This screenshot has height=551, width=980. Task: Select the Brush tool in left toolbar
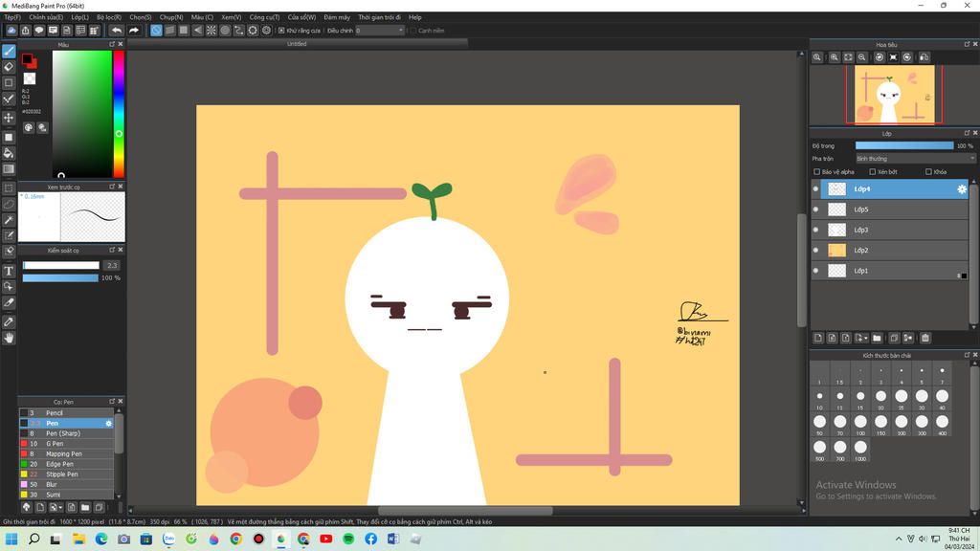[x=9, y=52]
